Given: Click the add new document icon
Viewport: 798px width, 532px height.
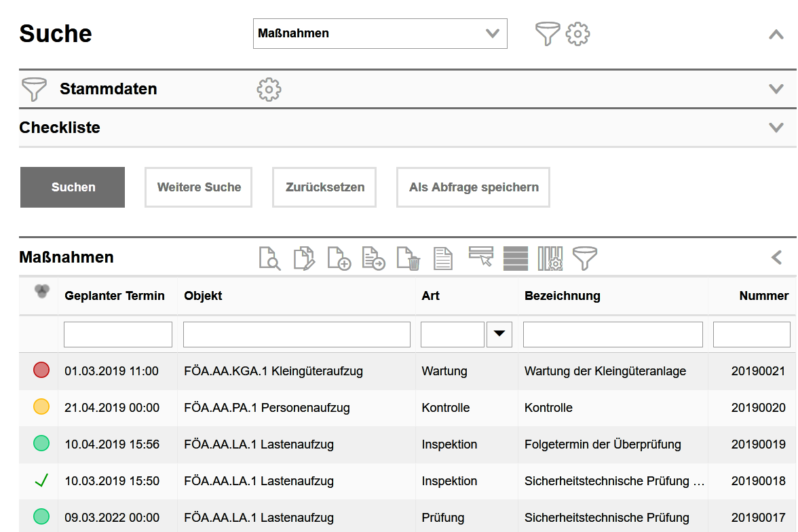Looking at the screenshot, I should pyautogui.click(x=339, y=259).
